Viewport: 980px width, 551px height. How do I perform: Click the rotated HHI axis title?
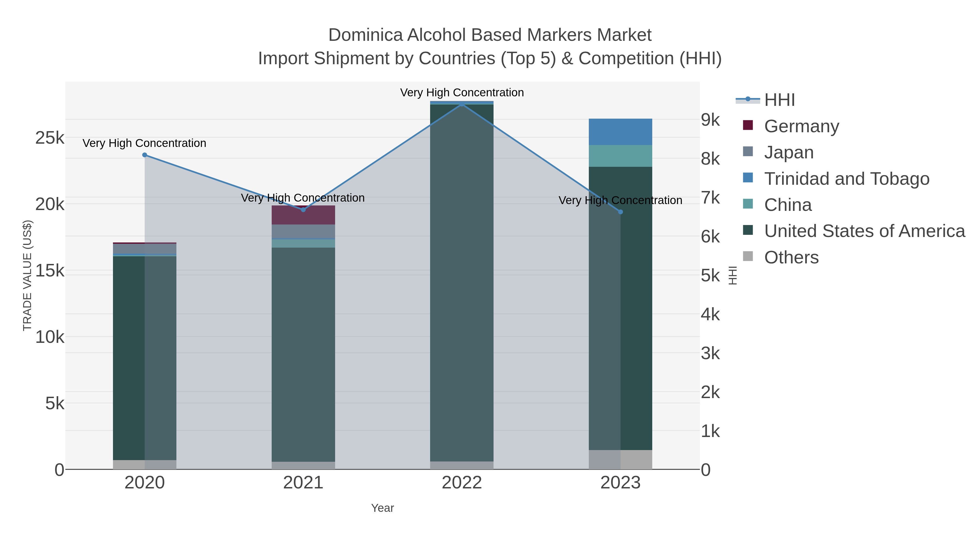point(733,275)
